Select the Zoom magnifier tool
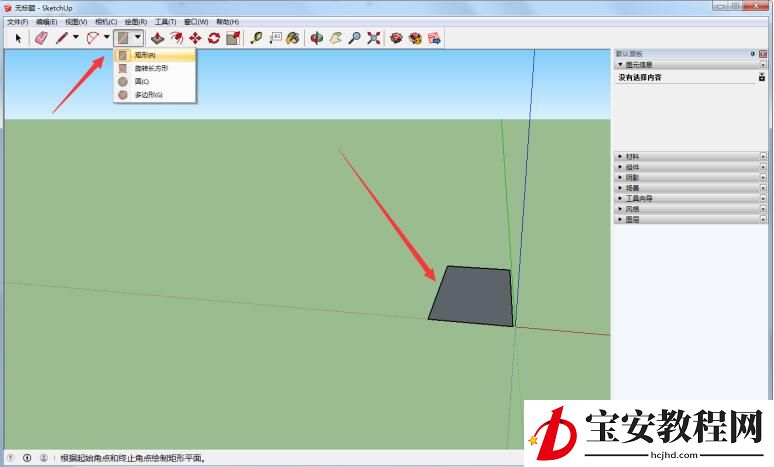The width and height of the screenshot is (774, 467). click(354, 38)
